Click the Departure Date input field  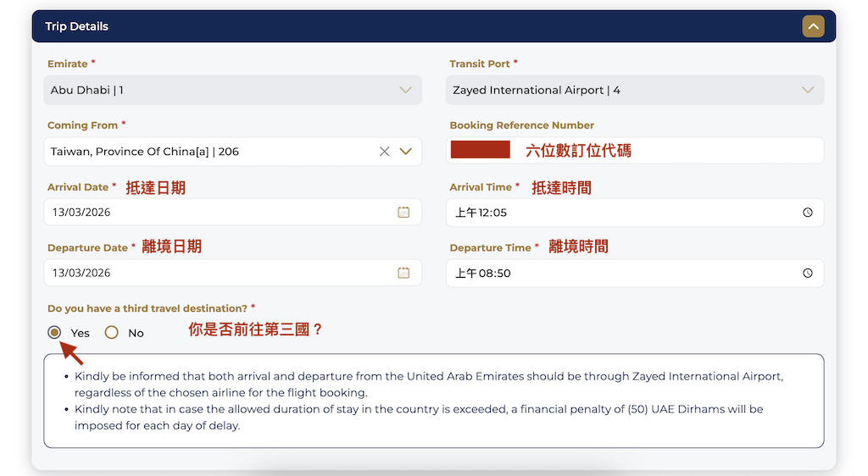pyautogui.click(x=212, y=273)
